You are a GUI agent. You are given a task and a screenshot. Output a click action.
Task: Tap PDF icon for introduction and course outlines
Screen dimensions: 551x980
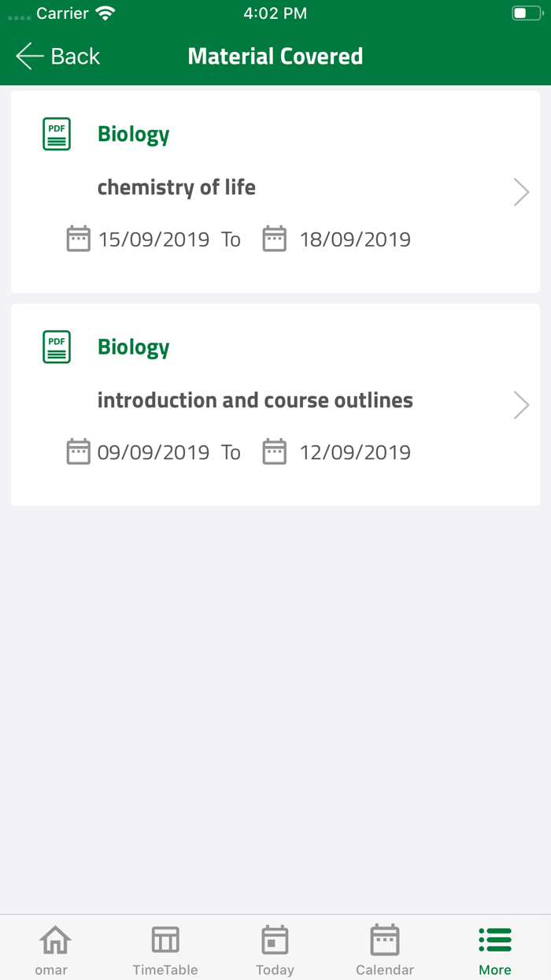pos(57,347)
